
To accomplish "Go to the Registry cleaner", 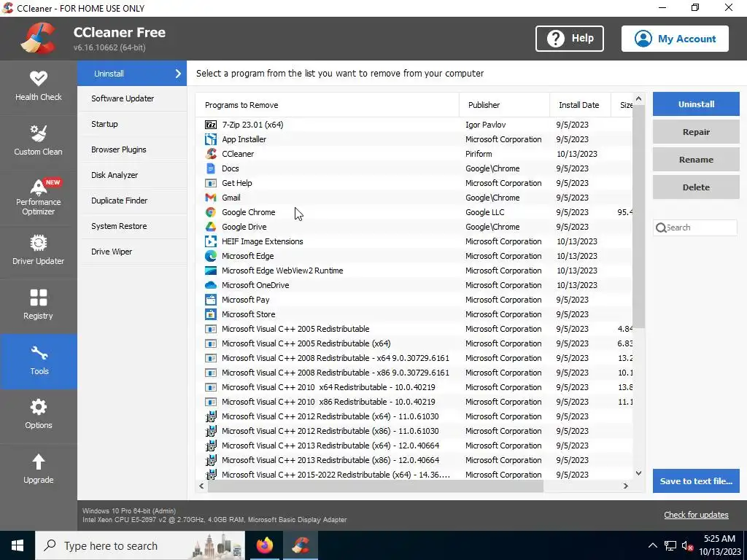I will tap(38, 306).
